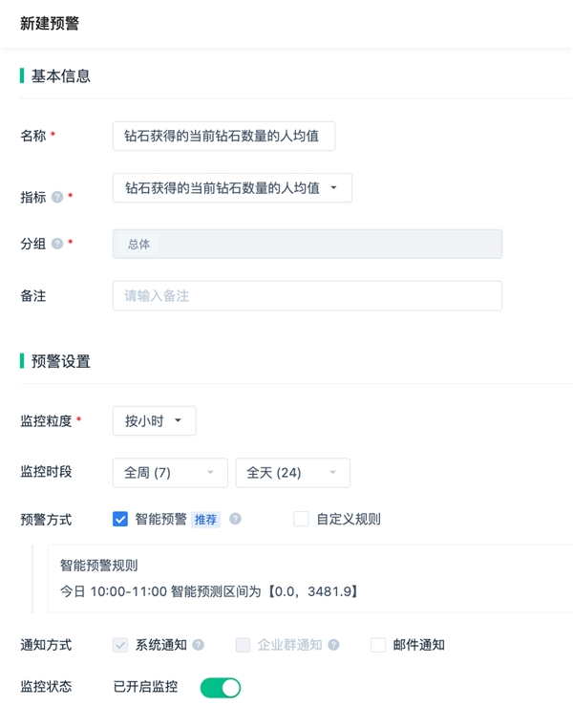Open the 全天 (24) hours dropdown
573x728 pixels.
292,473
